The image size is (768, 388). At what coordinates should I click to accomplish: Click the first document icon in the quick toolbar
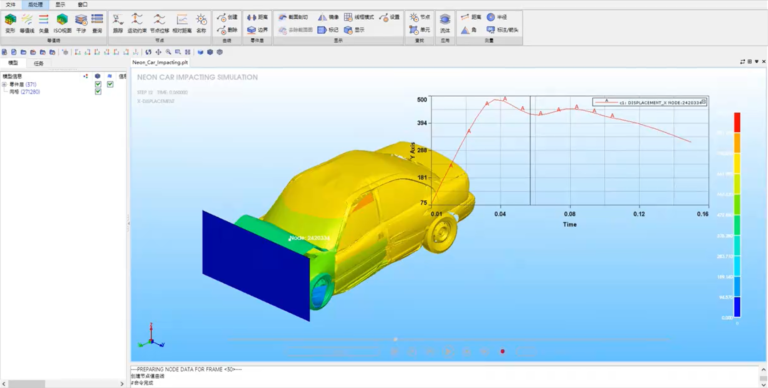pos(4,52)
